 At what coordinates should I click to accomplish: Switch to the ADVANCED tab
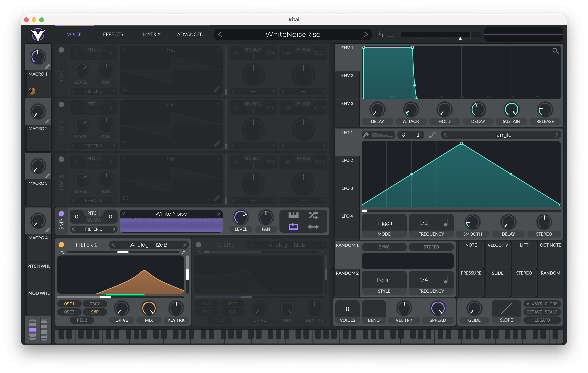click(190, 34)
